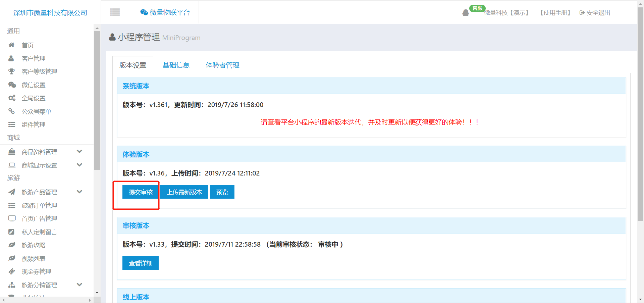The height and width of the screenshot is (303, 644).
Task: Click the 小程序管理 page title
Action: tap(139, 37)
